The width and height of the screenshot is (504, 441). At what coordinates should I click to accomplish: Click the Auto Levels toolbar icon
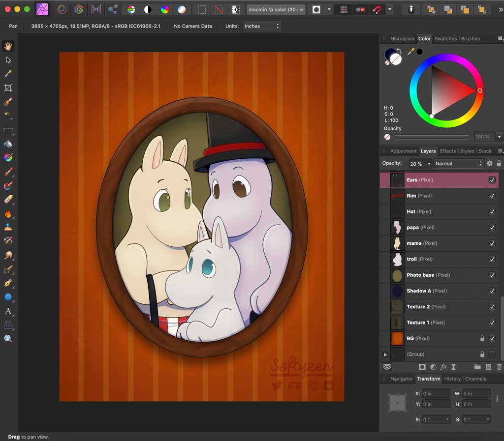pyautogui.click(x=131, y=10)
